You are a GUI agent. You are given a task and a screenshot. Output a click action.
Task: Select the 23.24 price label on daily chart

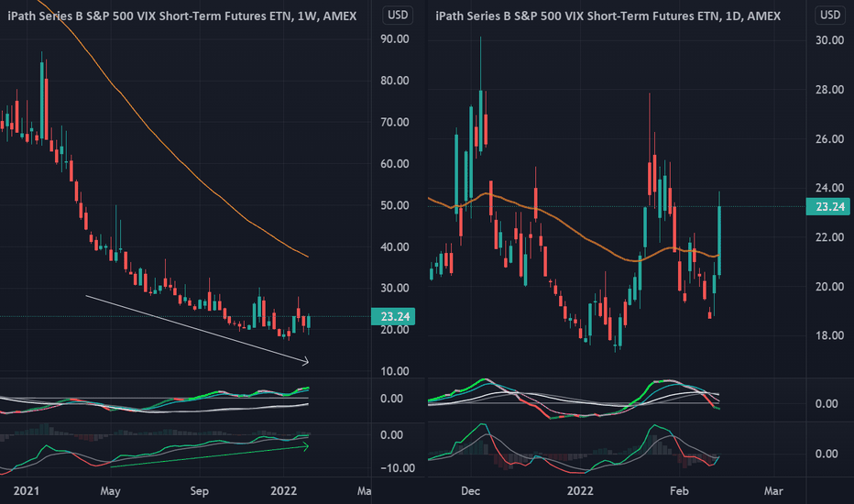point(827,206)
